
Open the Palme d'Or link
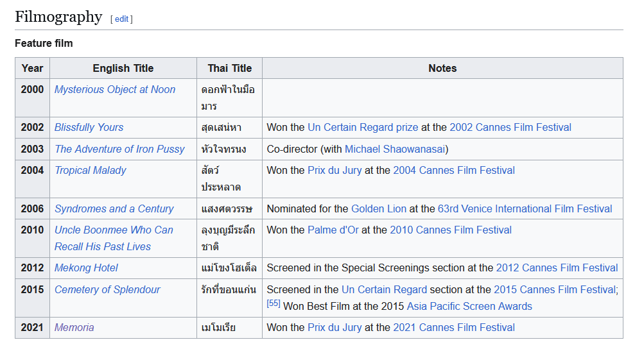point(333,230)
